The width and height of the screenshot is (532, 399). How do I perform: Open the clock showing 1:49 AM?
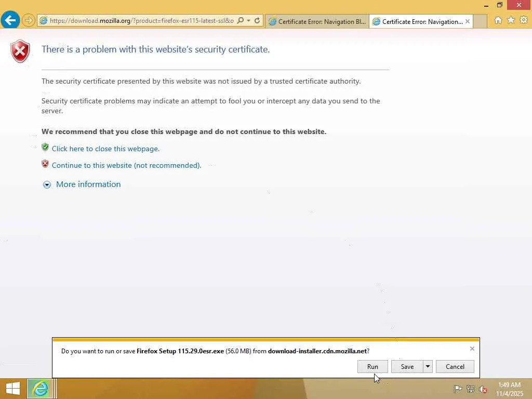510,389
